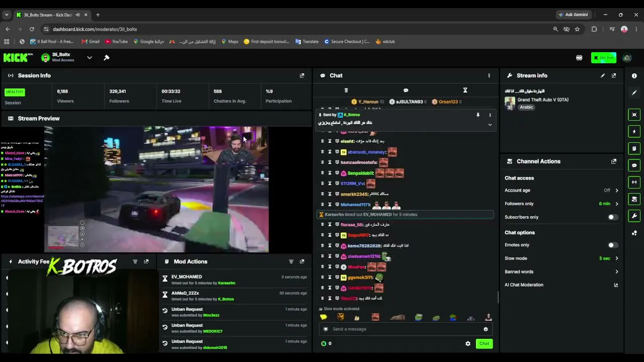Screen dimensions: 644x362
Task: Open the Translate bookmark
Action: pos(307,42)
